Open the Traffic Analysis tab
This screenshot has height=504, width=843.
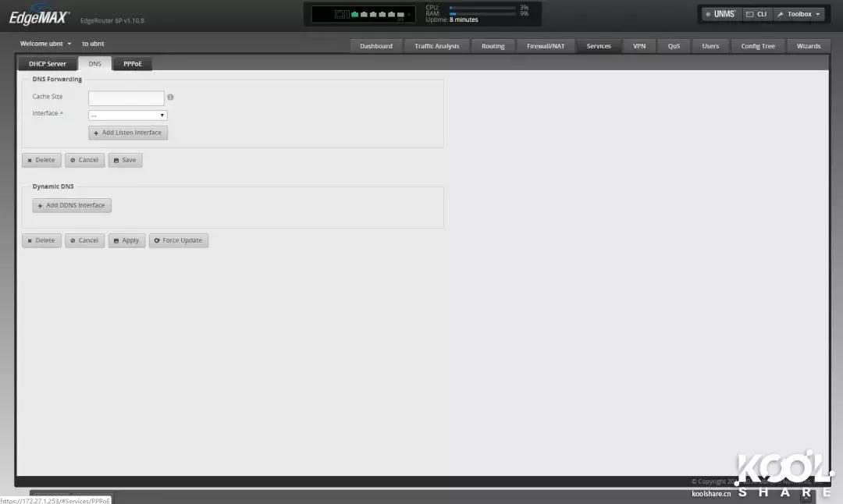pyautogui.click(x=436, y=46)
